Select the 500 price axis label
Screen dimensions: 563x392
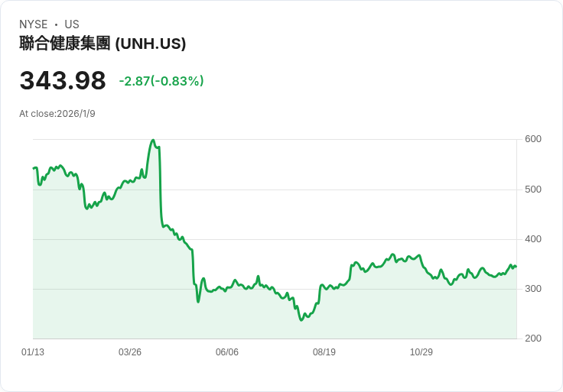[533, 190]
